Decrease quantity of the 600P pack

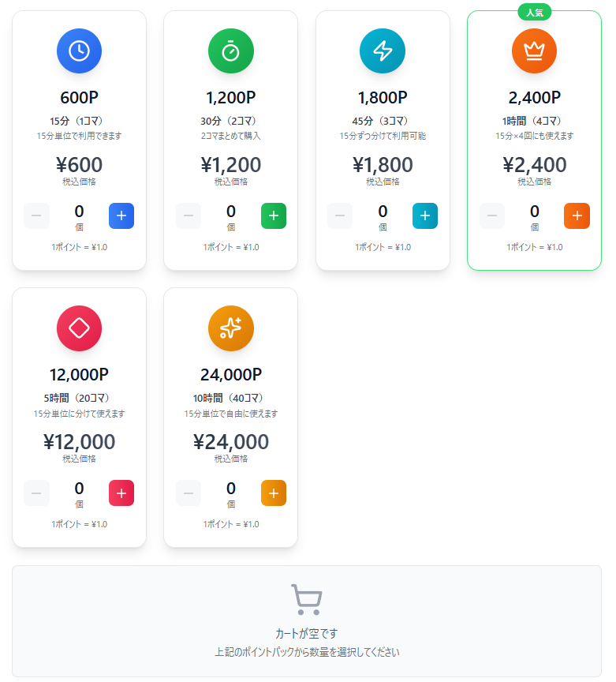tap(37, 215)
